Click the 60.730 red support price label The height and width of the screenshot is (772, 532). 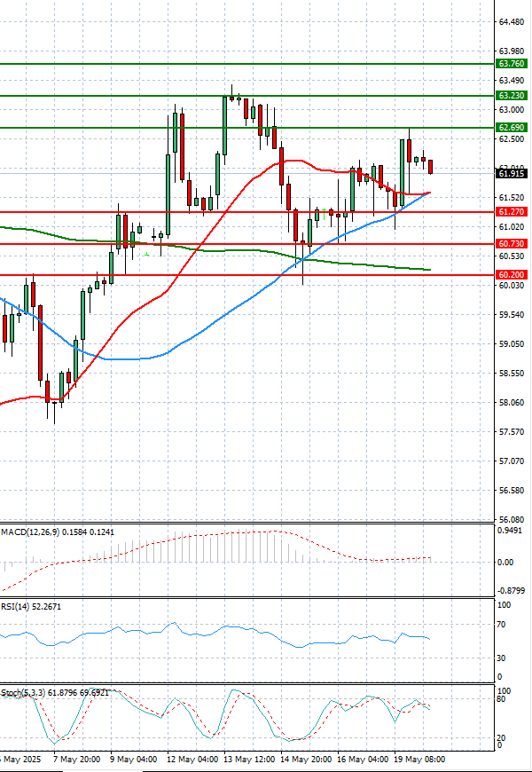pyautogui.click(x=512, y=244)
